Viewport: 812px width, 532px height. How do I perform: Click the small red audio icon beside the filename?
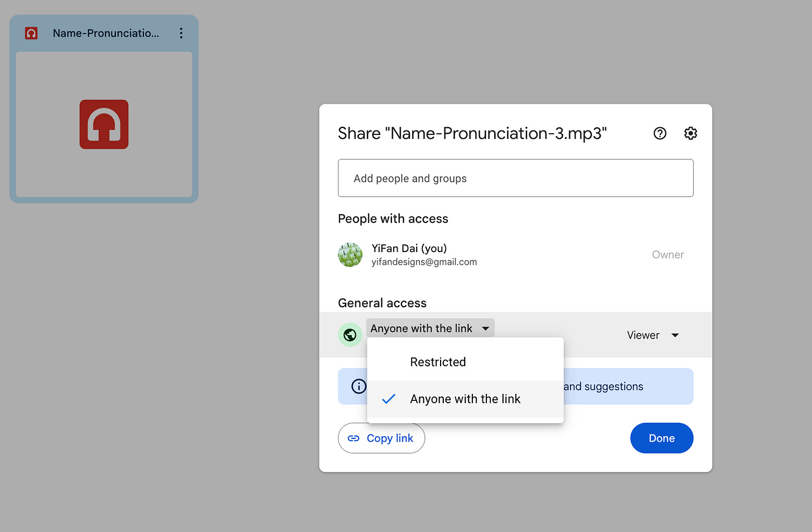click(31, 33)
